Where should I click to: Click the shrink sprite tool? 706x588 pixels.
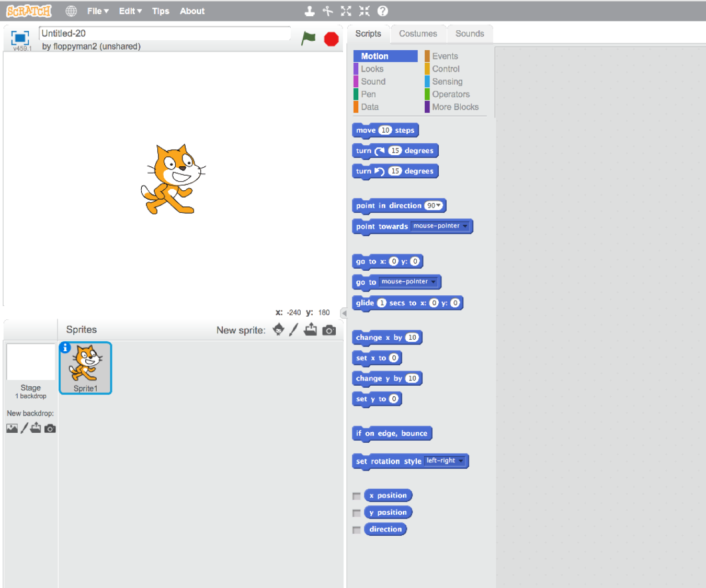(364, 10)
